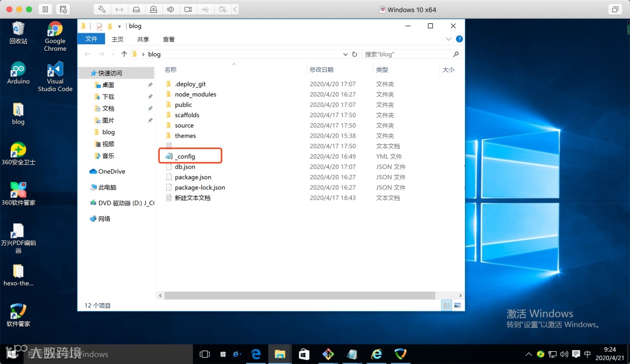The width and height of the screenshot is (630, 364).
Task: Expand the ribbon with the chevron
Action: [449, 39]
